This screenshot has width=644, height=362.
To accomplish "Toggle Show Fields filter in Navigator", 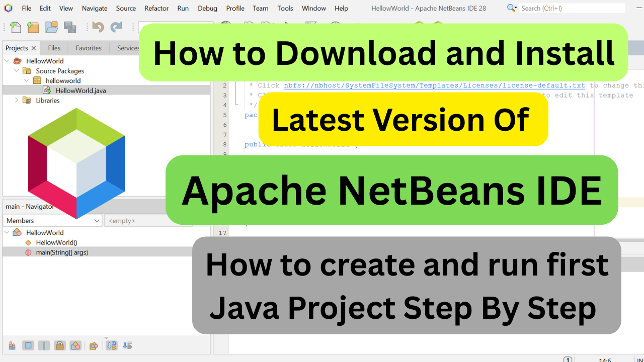I will 28,345.
